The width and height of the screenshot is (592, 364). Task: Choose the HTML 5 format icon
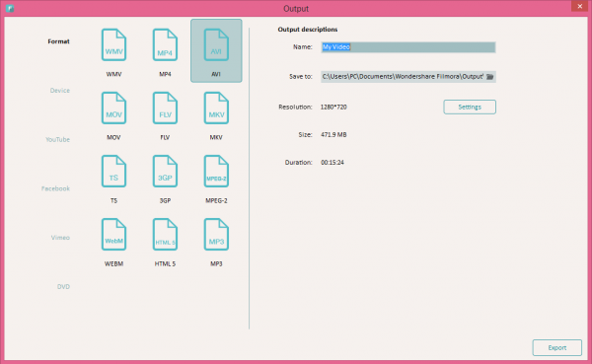165,234
